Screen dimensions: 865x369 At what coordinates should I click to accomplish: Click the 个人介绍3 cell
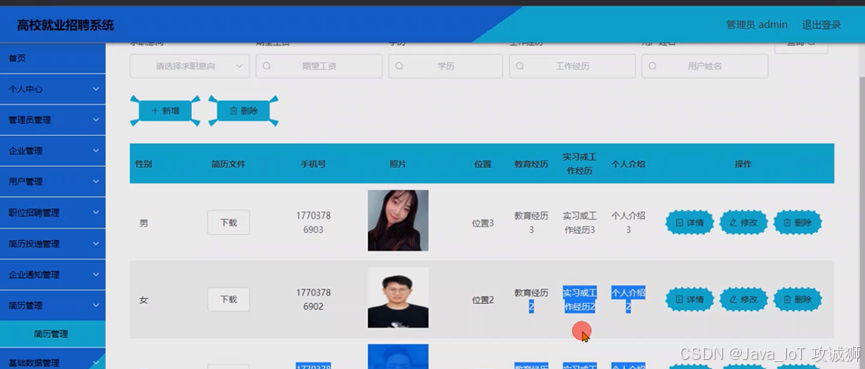[628, 222]
